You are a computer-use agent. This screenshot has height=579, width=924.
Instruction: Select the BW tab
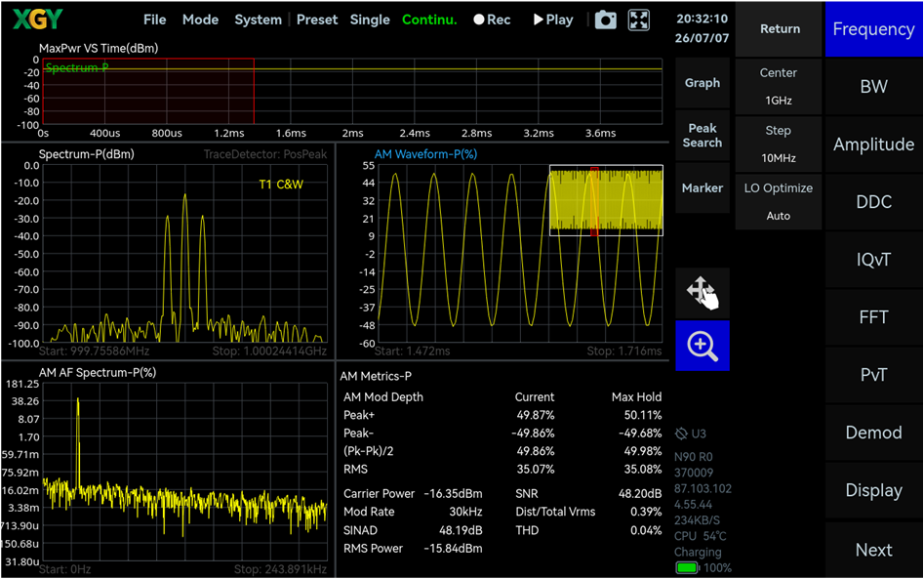pyautogui.click(x=873, y=87)
